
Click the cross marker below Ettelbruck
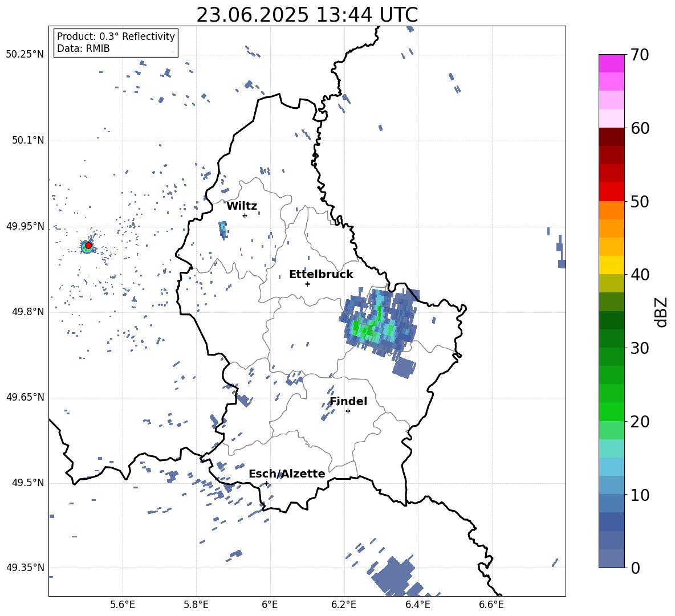click(307, 284)
